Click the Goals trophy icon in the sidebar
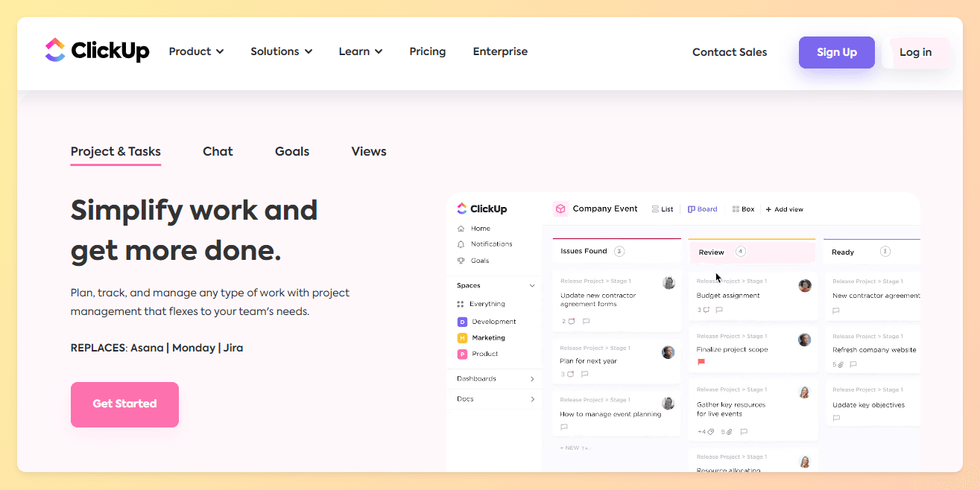Viewport: 980px width, 490px height. pos(461,261)
